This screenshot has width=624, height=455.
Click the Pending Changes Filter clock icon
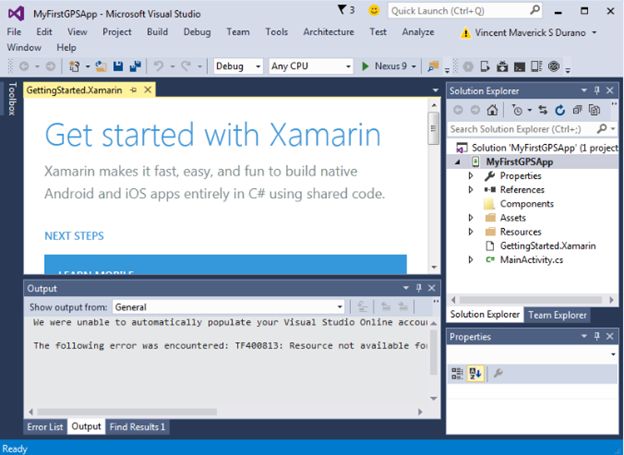(x=517, y=110)
